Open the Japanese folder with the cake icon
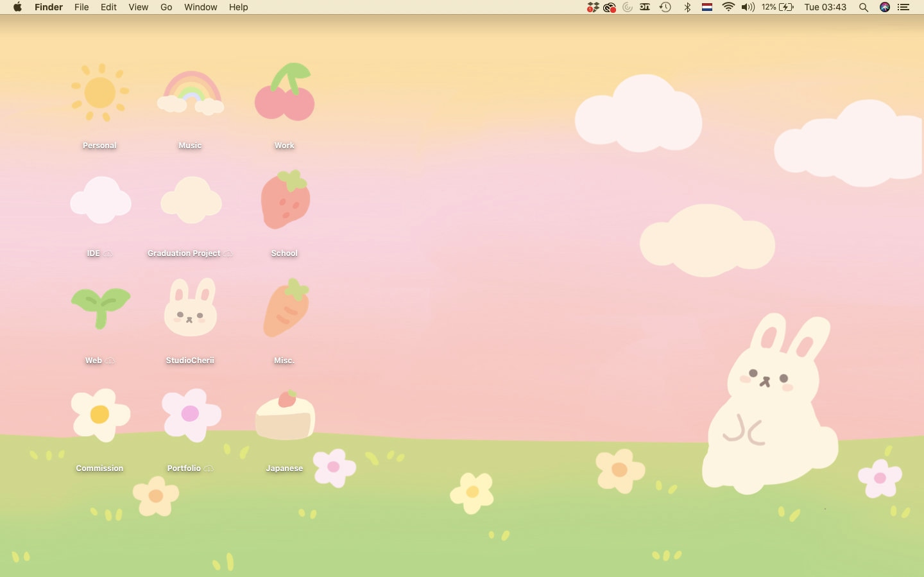Image resolution: width=924 pixels, height=577 pixels. 284,416
